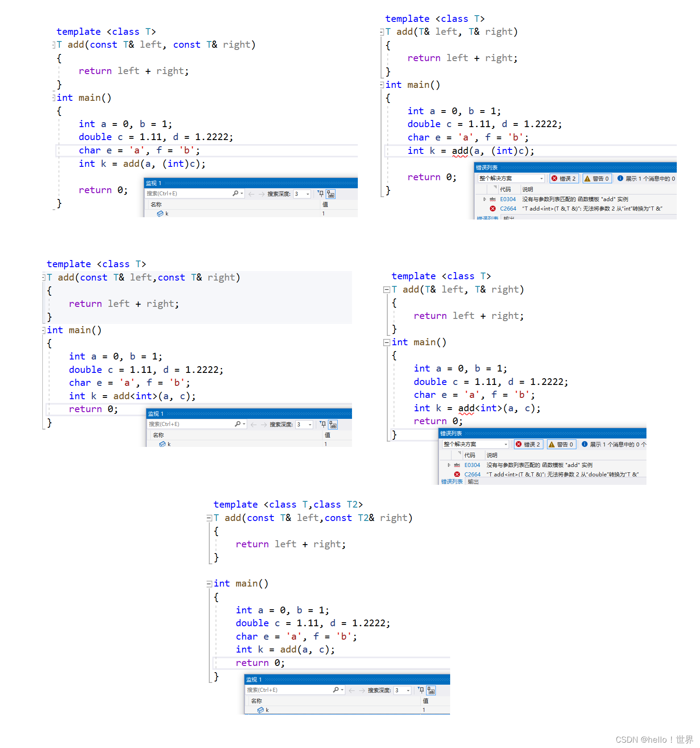Screen dimensions: 700x748
Task: Toggle 错误 2 filter in Error List with 'double' conversion error
Action: 529,444
